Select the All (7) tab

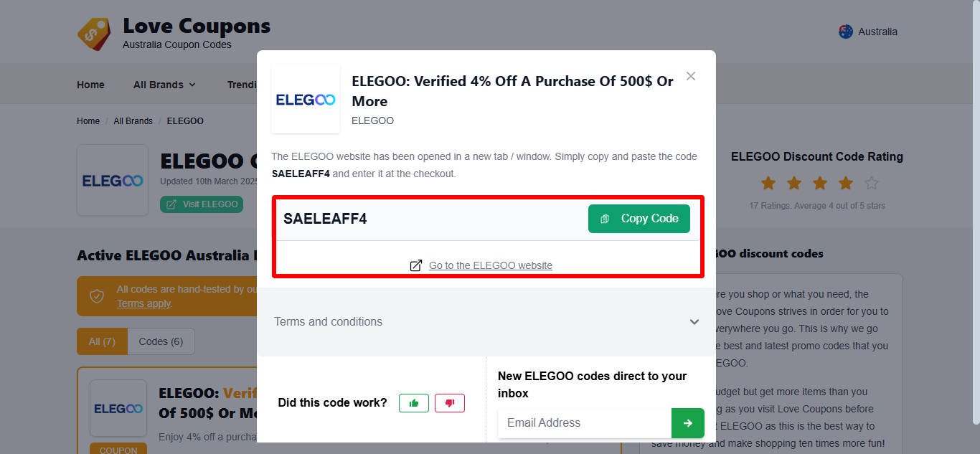[102, 341]
